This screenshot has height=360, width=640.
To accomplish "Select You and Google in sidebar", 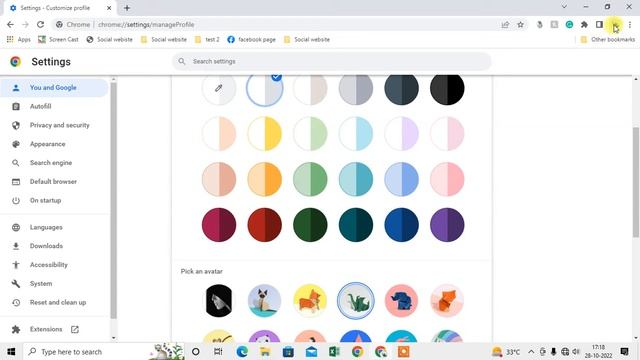I will tap(54, 88).
